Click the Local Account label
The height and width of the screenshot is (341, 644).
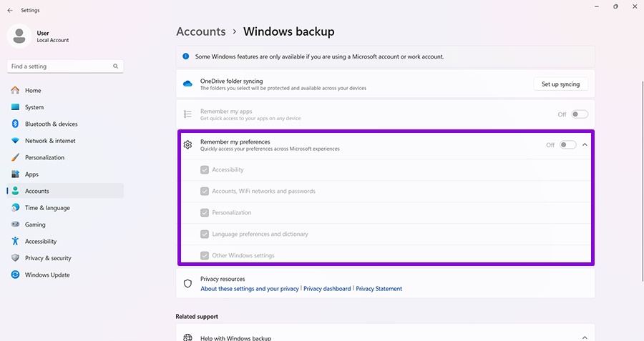53,40
